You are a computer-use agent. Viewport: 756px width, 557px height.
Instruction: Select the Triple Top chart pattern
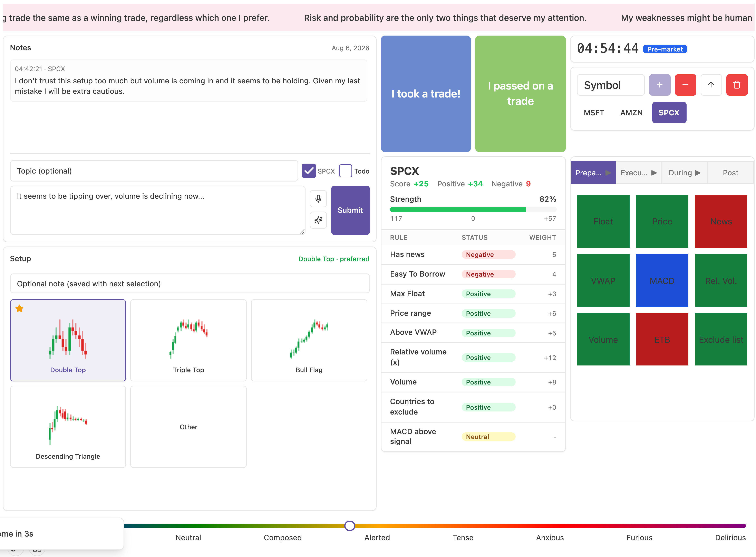[188, 340]
